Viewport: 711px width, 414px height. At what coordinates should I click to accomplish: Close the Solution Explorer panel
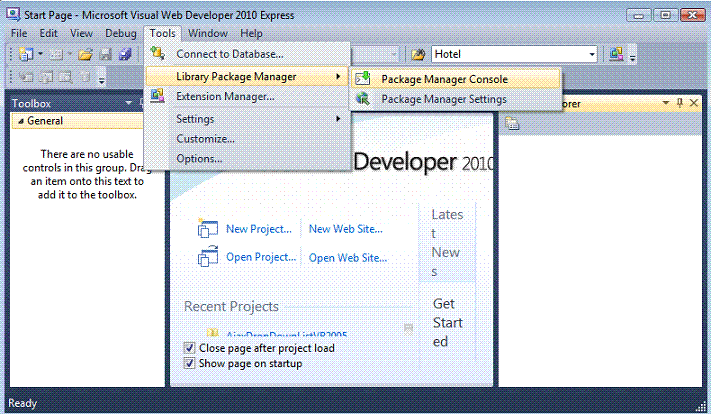pos(694,103)
